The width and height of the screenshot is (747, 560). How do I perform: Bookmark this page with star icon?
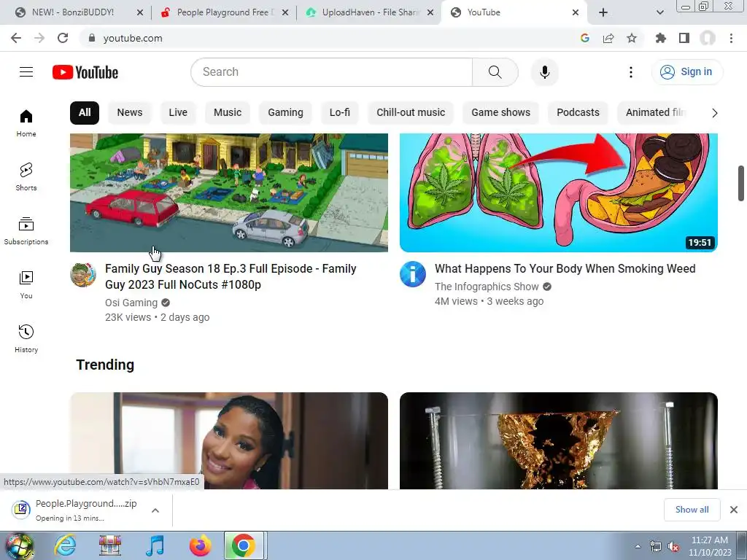tap(632, 38)
